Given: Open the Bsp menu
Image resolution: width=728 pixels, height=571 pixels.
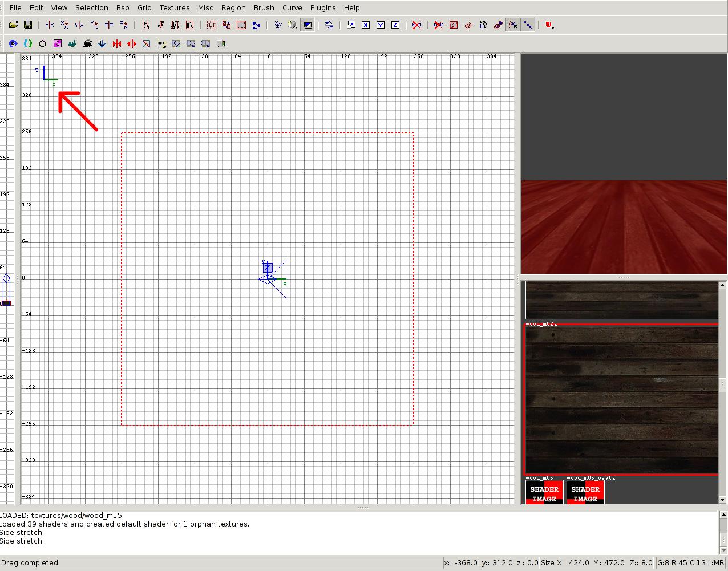Looking at the screenshot, I should (123, 7).
